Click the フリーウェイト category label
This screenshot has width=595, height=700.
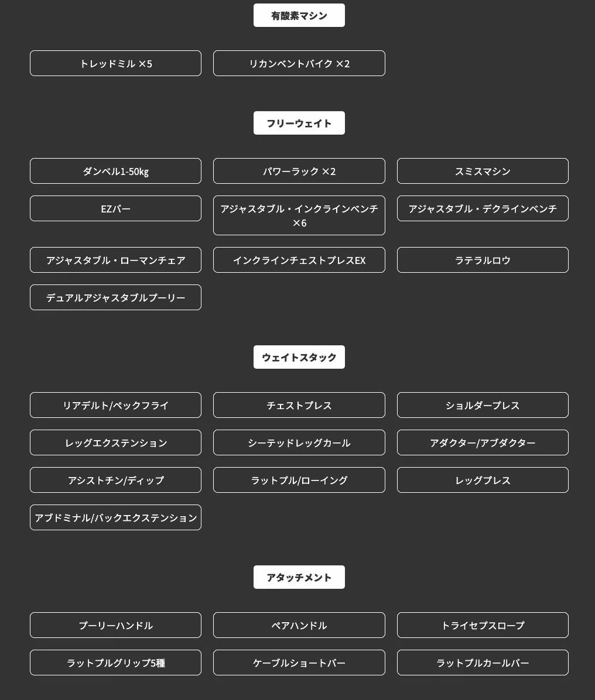point(299,123)
